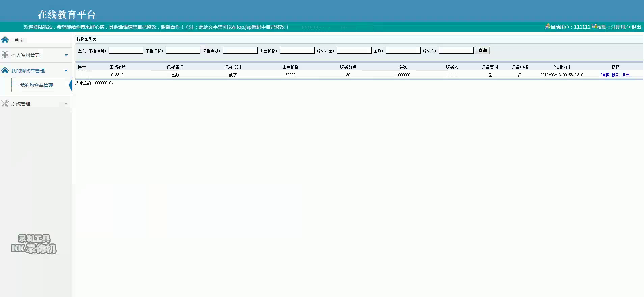The width and height of the screenshot is (644, 297).
Task: Click the 课程编号 column header
Action: click(117, 67)
